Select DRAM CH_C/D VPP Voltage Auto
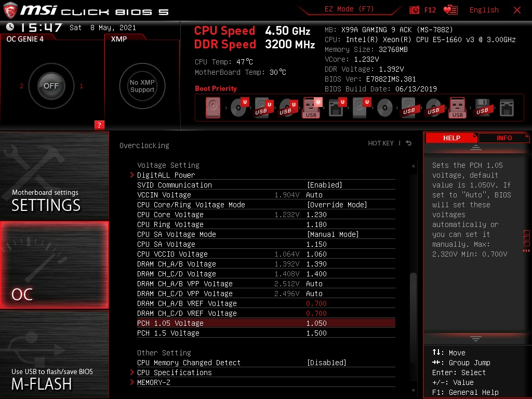The image size is (532, 399). point(314,293)
